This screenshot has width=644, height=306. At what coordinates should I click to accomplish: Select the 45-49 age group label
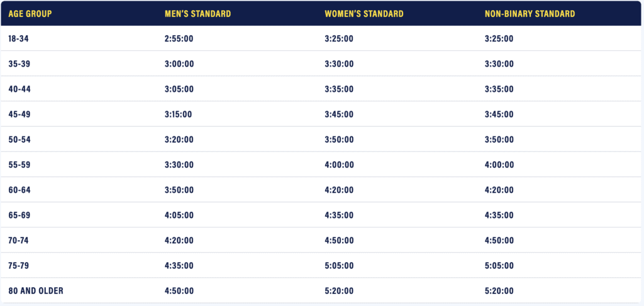[19, 114]
